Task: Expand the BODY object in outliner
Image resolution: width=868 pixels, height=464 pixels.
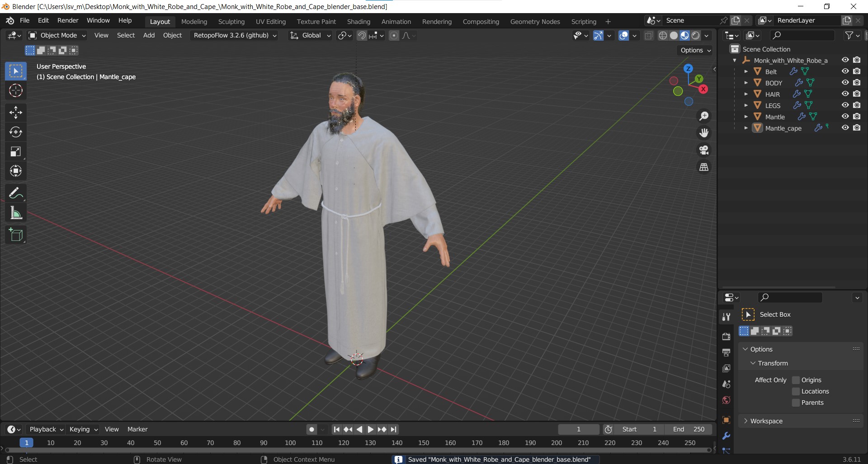Action: tap(746, 83)
